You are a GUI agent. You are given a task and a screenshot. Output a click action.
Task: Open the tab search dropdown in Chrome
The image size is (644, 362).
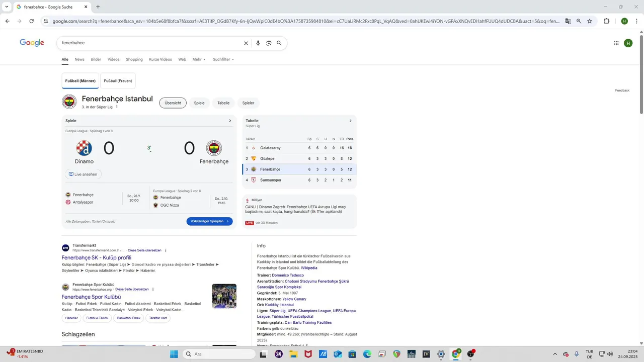[7, 7]
